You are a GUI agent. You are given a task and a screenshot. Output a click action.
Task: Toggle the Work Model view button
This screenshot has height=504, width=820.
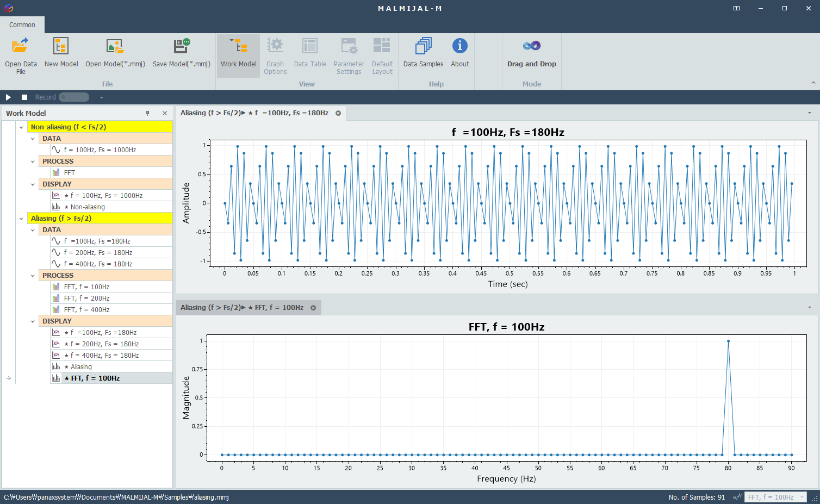pyautogui.click(x=238, y=55)
